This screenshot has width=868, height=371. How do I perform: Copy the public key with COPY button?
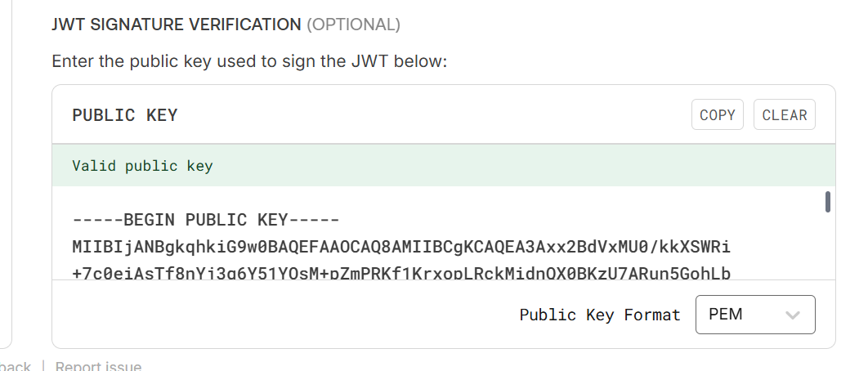tap(718, 115)
